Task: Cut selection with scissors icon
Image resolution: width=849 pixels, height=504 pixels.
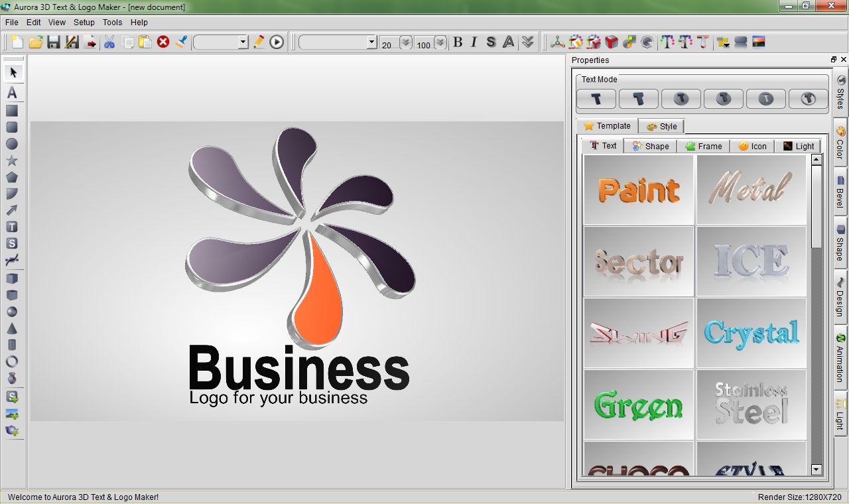Action: [109, 42]
